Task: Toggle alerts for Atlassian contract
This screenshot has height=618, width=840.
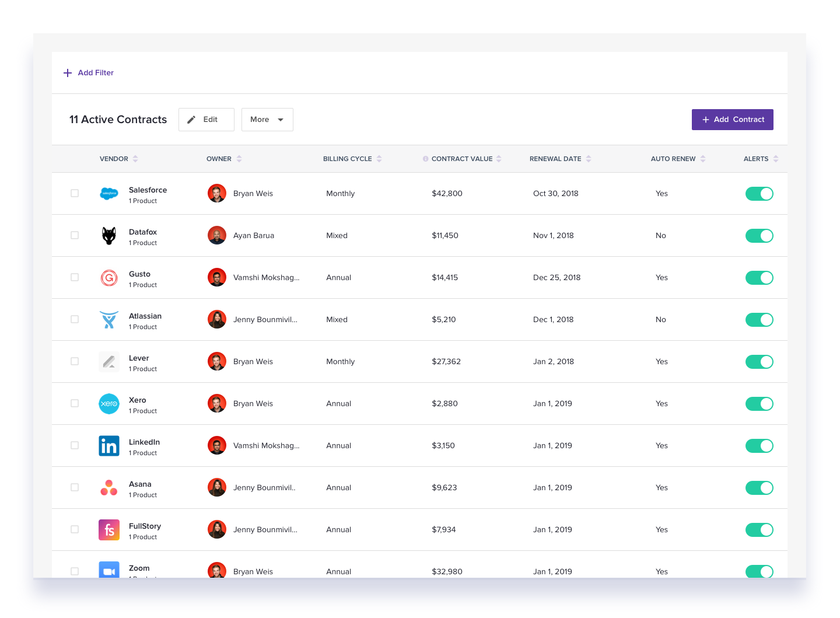Action: click(759, 320)
